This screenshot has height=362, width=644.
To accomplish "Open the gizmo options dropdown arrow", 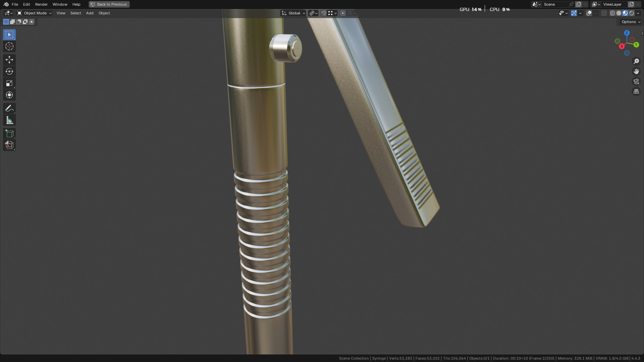I will coord(580,13).
